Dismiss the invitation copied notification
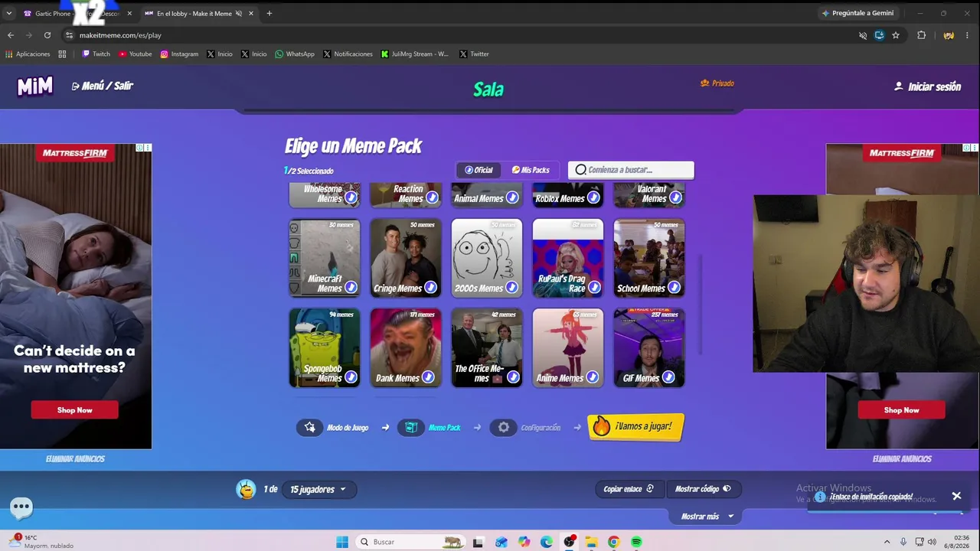Image resolution: width=980 pixels, height=551 pixels. tap(956, 496)
